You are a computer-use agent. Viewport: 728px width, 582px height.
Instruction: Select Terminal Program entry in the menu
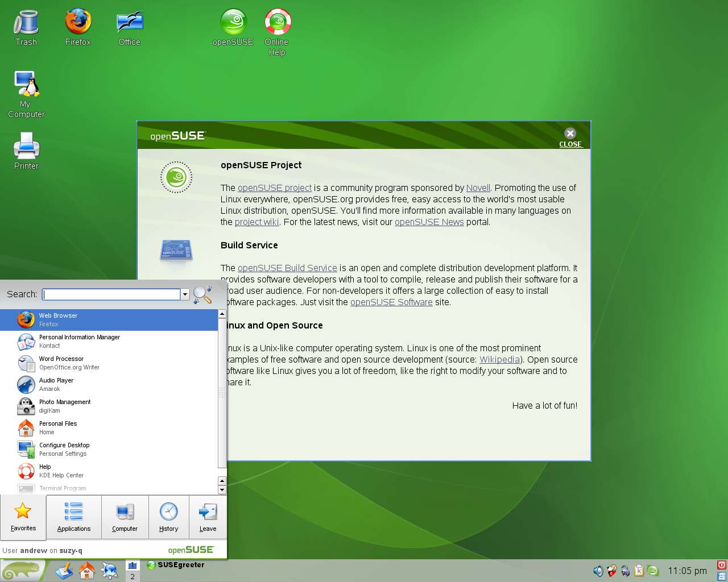click(109, 488)
